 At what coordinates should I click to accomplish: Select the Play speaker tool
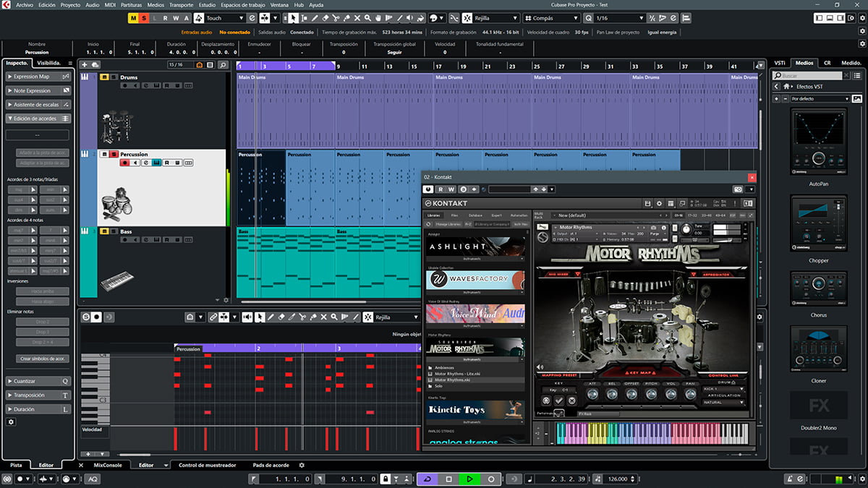coord(410,18)
